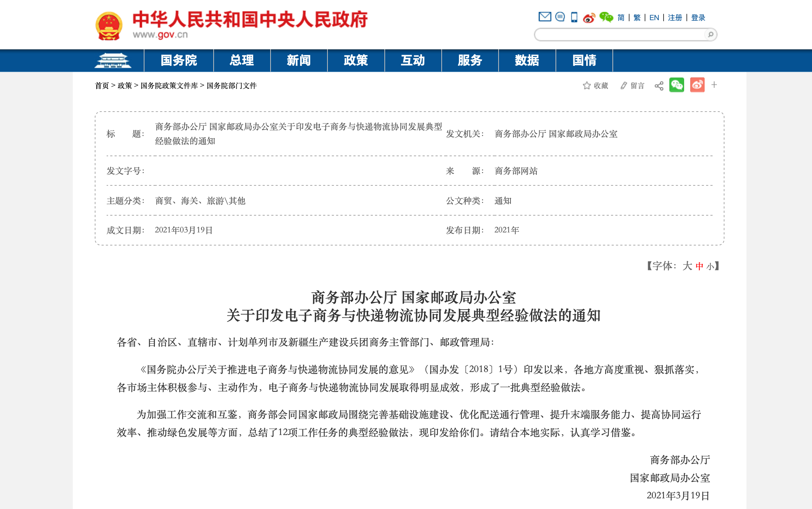Viewport: 812px width, 509px height.
Task: Click the WeChat icon in top header
Action: 606,17
